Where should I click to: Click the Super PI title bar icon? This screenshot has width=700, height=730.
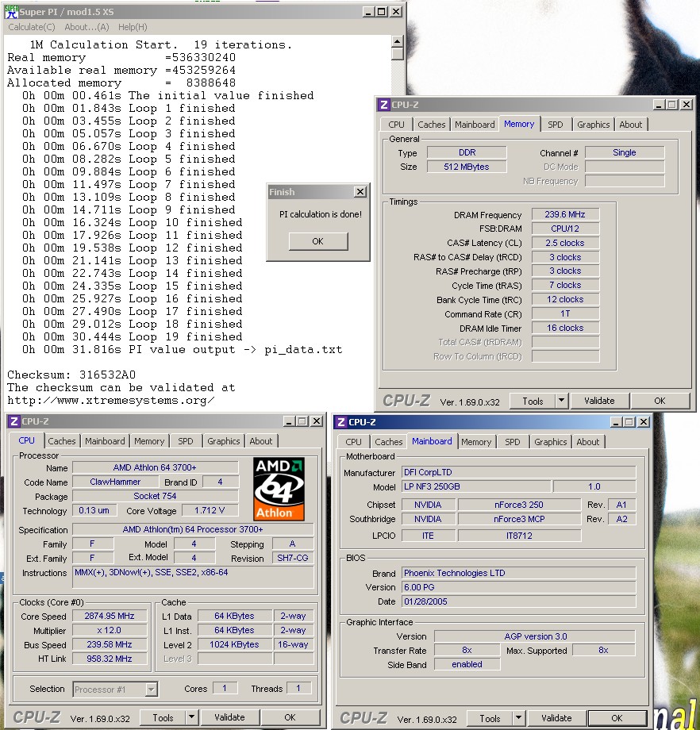pyautogui.click(x=10, y=12)
